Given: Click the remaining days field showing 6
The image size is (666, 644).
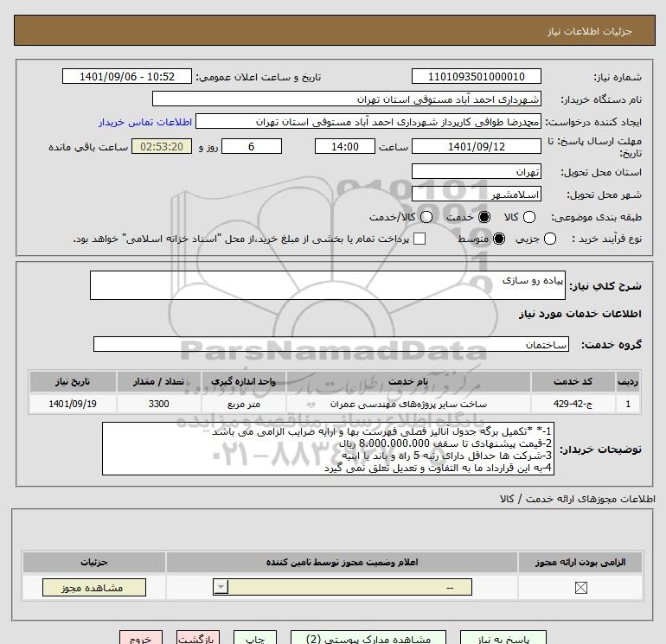Looking at the screenshot, I should coord(252,146).
